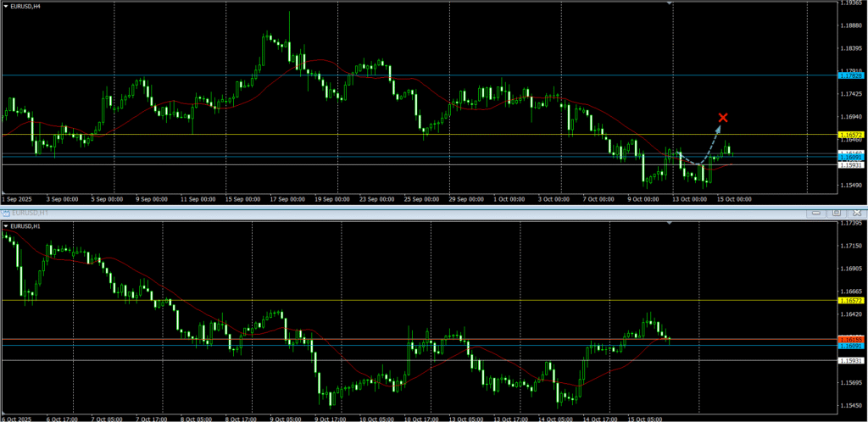The width and height of the screenshot is (868, 422).
Task: Click the yellow 1.16572 label on H1 chart
Action: [850, 301]
